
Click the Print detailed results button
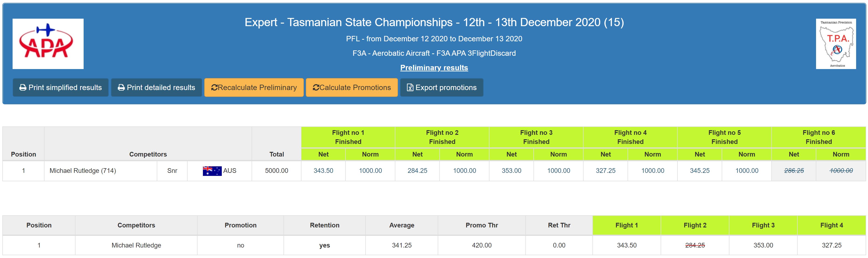(x=156, y=88)
